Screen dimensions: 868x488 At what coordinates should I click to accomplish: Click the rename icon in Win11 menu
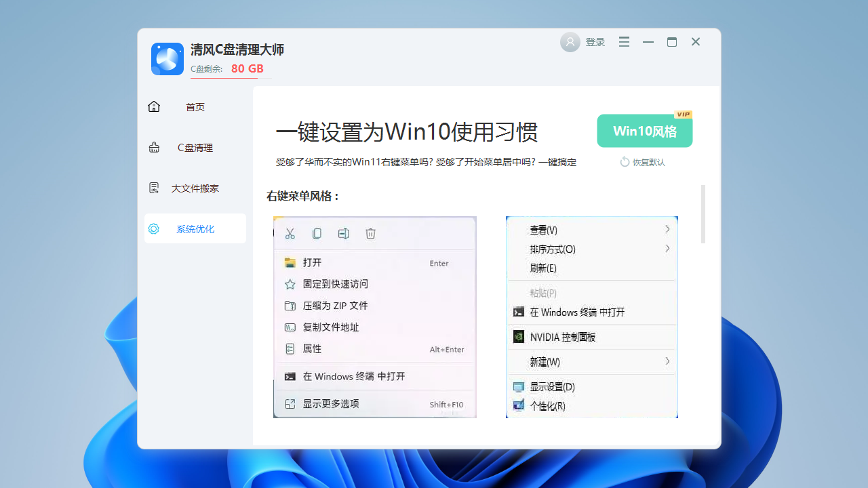(344, 234)
